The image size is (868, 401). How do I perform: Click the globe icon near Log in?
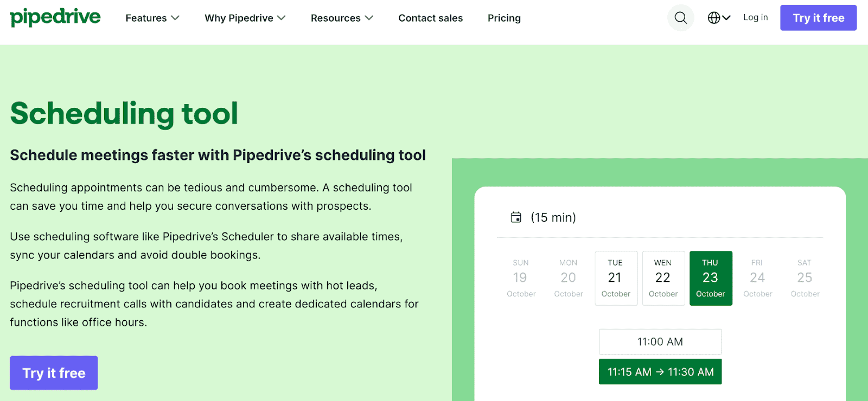click(714, 17)
